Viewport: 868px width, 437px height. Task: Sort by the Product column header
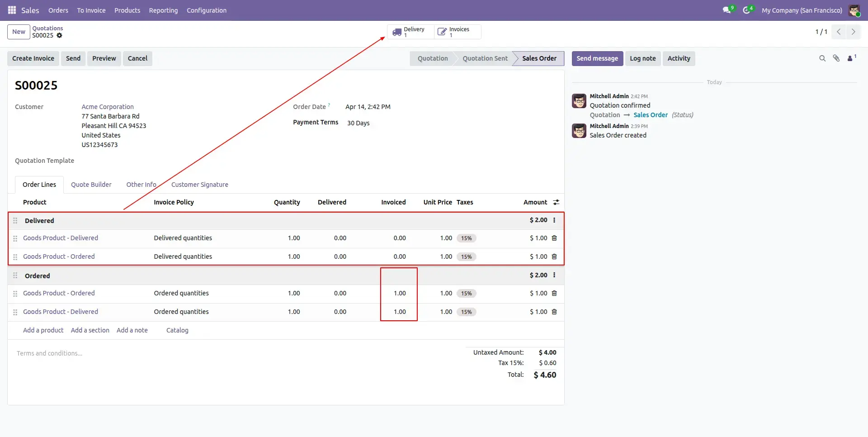coord(34,202)
